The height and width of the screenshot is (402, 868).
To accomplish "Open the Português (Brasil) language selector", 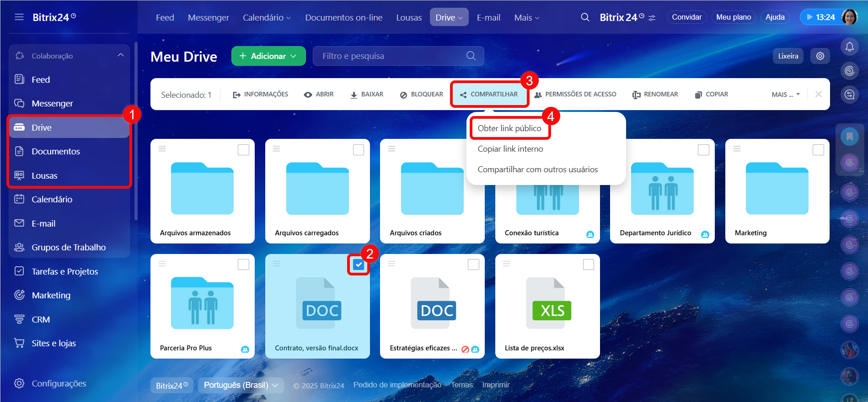I will pos(241,385).
